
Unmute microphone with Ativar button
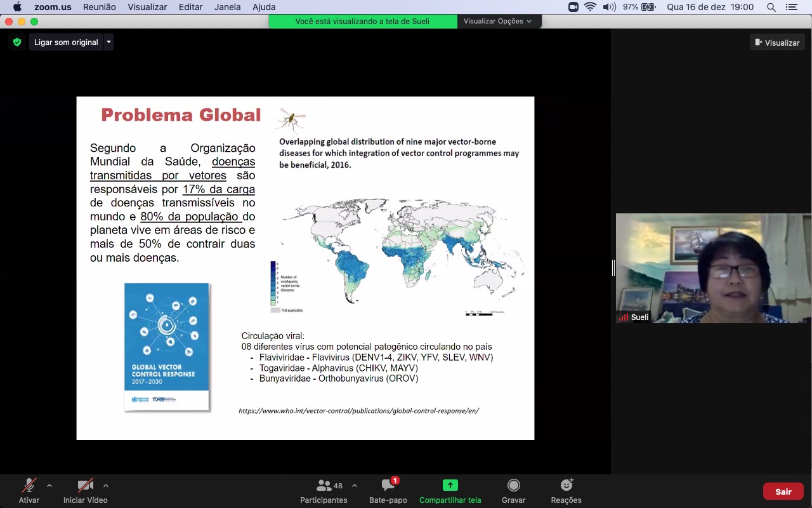point(29,486)
